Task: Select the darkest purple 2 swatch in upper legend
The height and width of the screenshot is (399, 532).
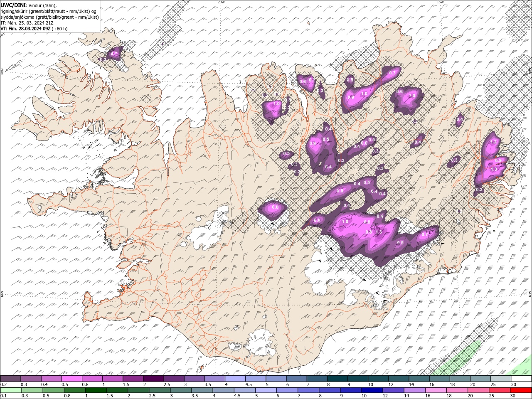Action: click(153, 379)
